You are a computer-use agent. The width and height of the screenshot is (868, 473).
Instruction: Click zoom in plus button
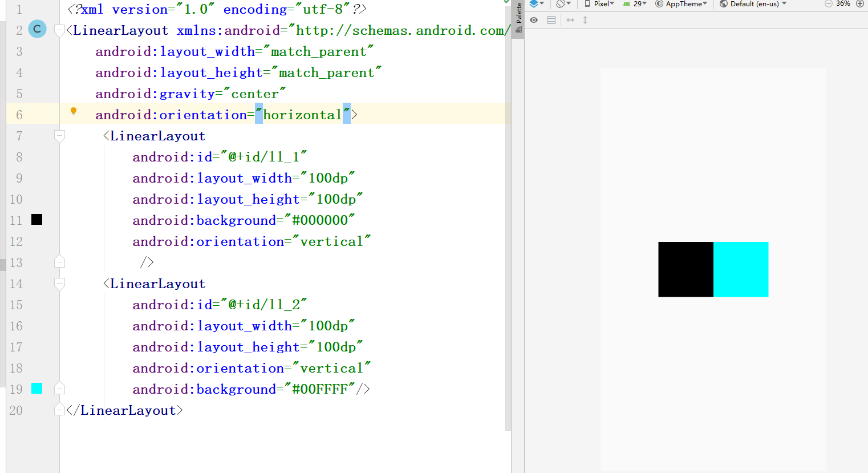[860, 3]
